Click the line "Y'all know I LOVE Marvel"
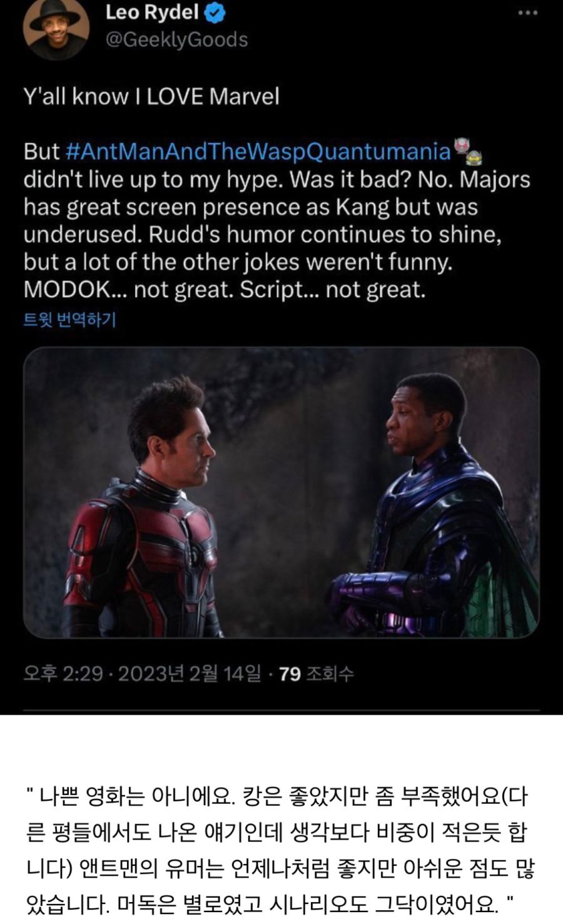 (x=151, y=97)
